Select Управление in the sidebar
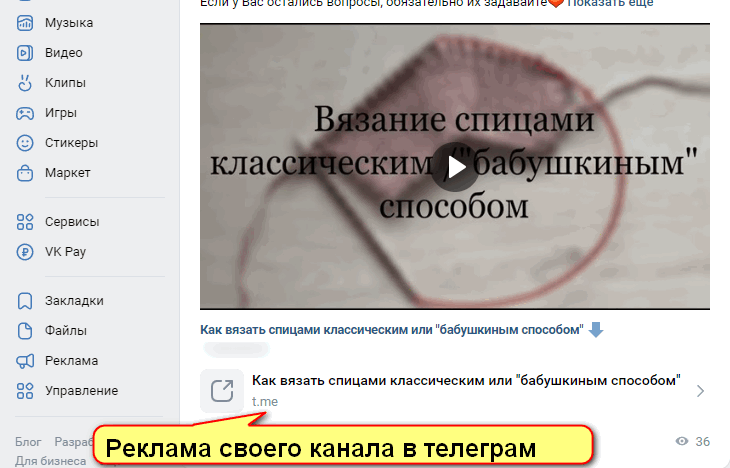Image resolution: width=730 pixels, height=468 pixels. pos(81,391)
